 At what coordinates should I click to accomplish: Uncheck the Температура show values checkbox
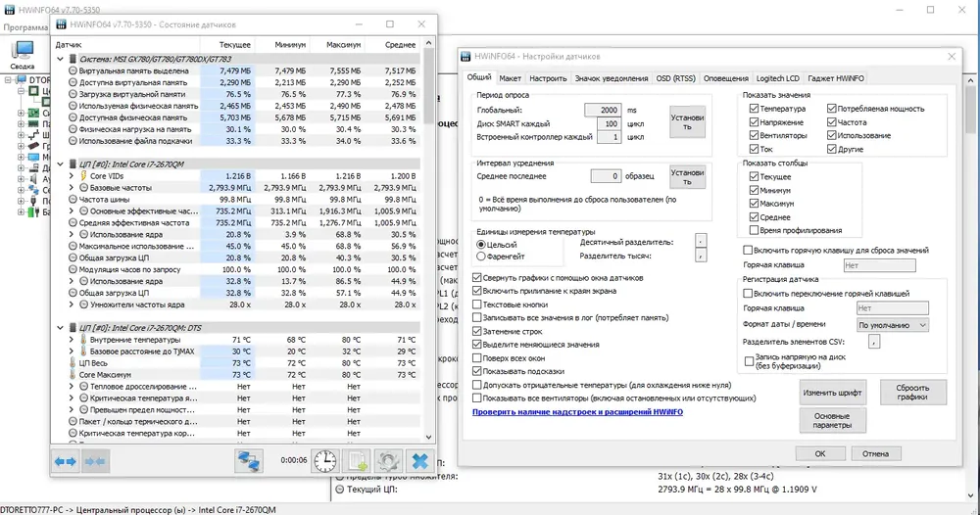(754, 109)
